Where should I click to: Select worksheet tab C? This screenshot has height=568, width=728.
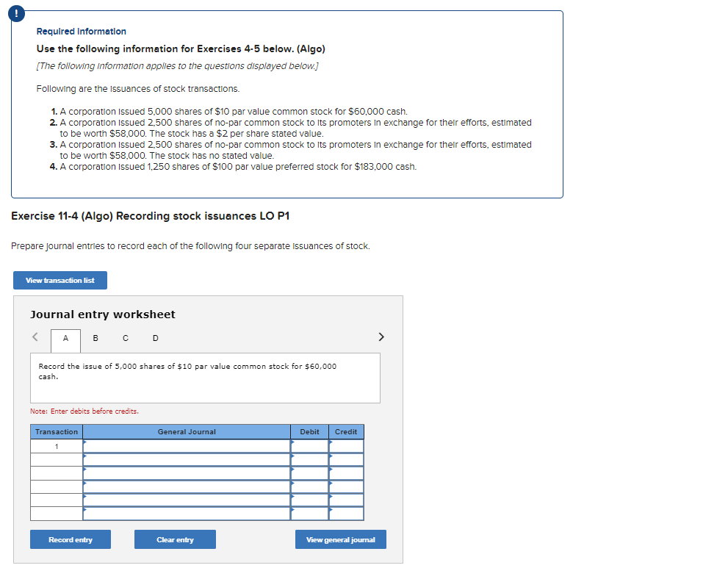pos(125,338)
